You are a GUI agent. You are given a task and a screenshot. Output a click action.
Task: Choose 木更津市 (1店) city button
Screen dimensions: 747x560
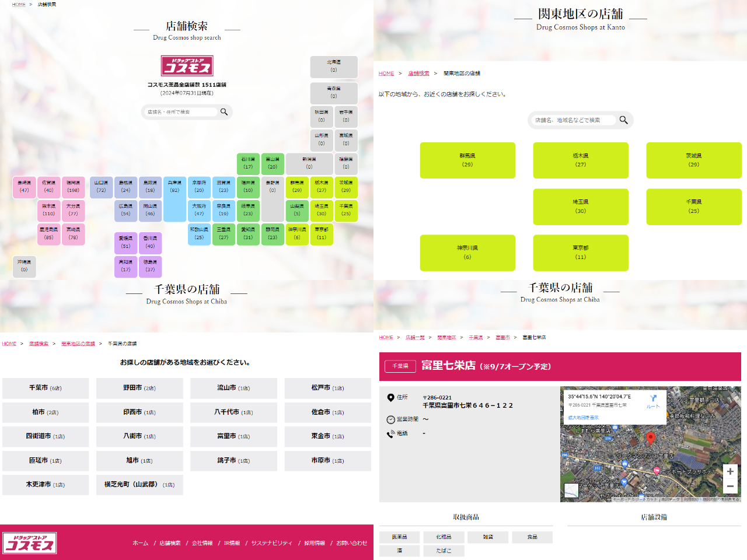pos(46,485)
